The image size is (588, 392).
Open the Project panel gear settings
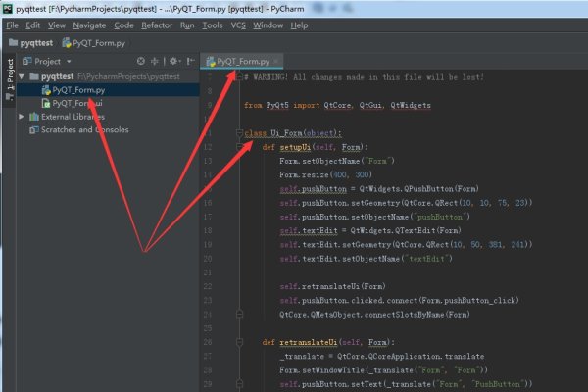[174, 61]
